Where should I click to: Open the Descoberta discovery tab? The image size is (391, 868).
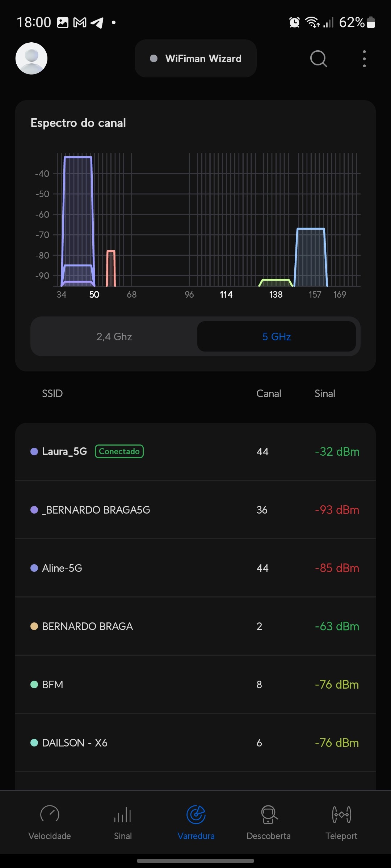point(269,822)
